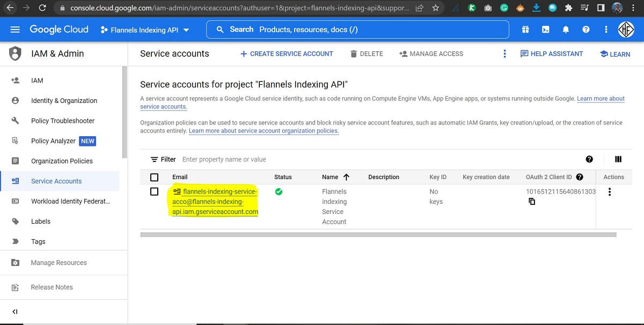The height and width of the screenshot is (325, 644).
Task: Click the Filter icon above the table
Action: tap(155, 159)
